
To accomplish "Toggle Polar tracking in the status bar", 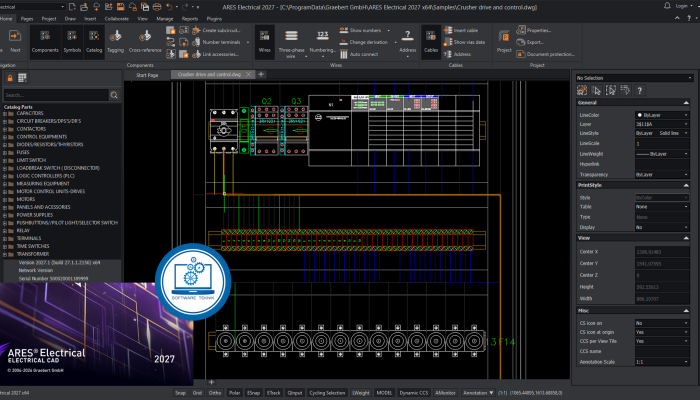I will click(234, 393).
